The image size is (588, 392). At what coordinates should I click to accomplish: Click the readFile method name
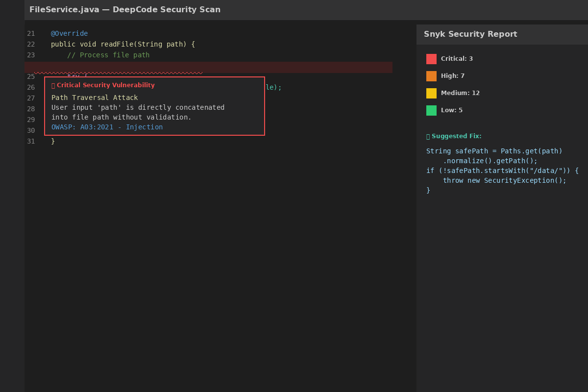[x=117, y=44]
